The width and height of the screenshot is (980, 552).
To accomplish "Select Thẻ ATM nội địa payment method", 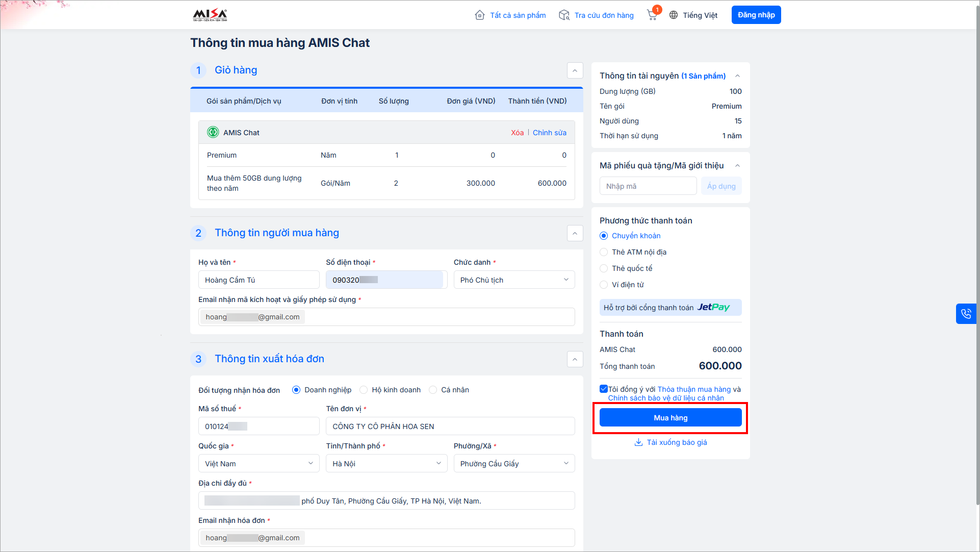I will [604, 252].
